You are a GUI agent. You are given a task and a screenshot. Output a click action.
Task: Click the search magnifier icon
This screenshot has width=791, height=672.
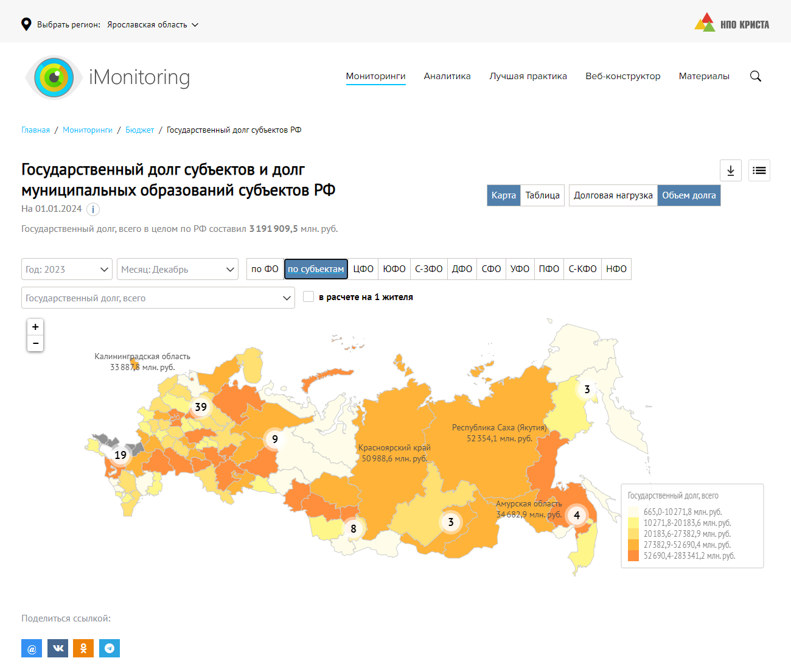click(x=755, y=76)
